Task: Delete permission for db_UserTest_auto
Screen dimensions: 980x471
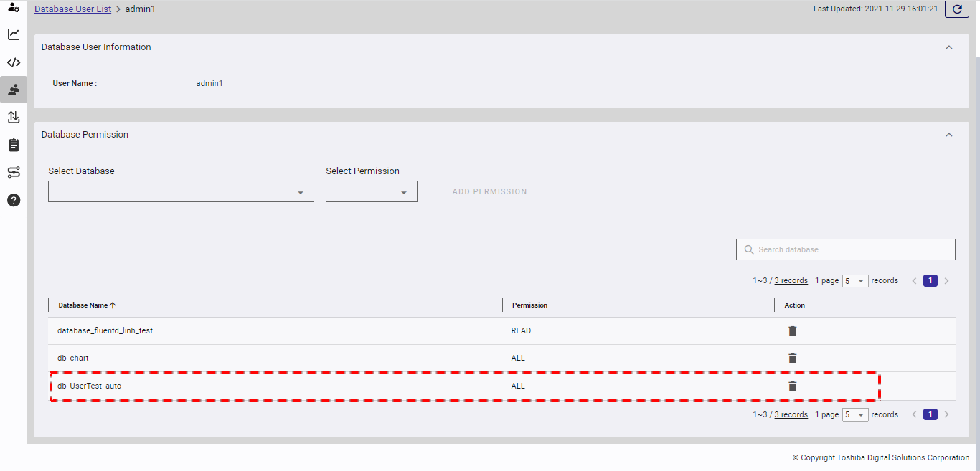Action: 792,386
